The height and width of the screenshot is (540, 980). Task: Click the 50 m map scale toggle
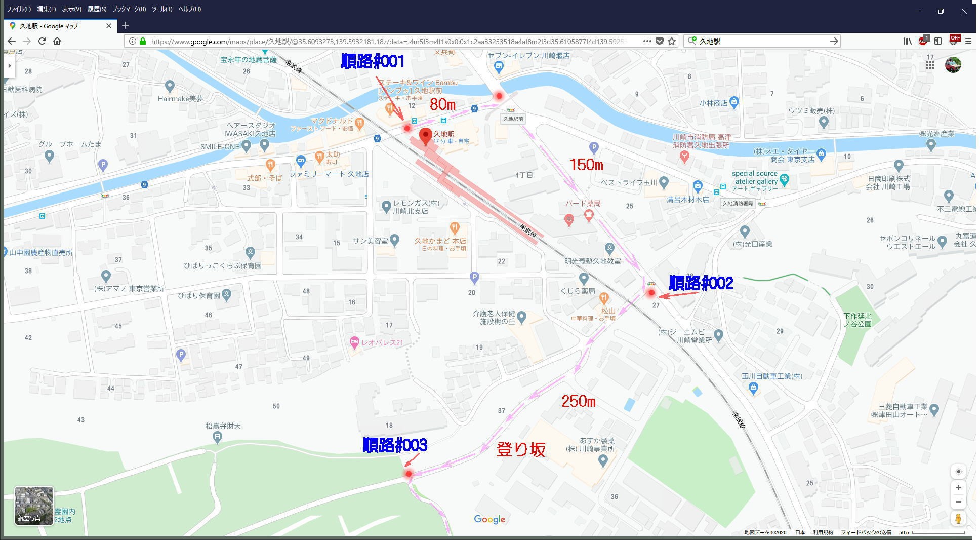(931, 532)
